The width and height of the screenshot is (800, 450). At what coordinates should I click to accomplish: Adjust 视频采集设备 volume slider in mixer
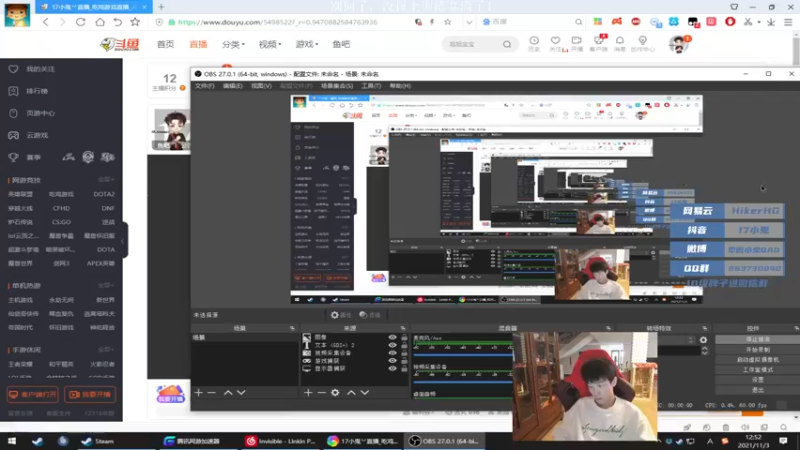click(x=463, y=381)
